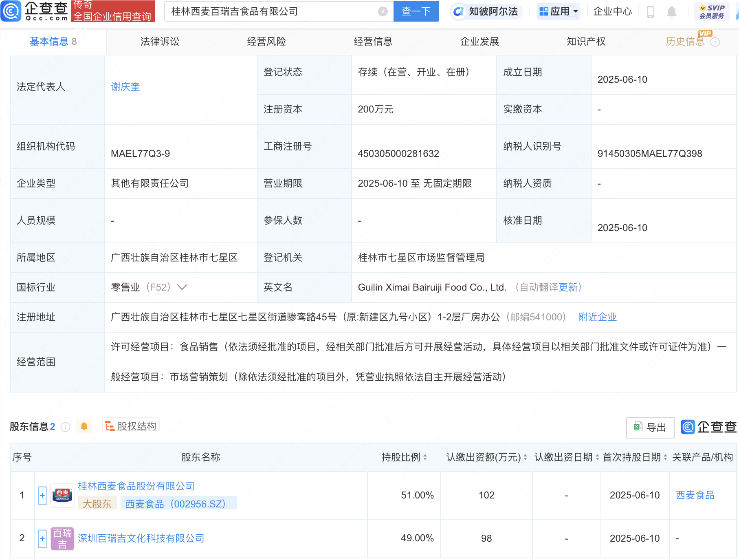The width and height of the screenshot is (739, 560).
Task: Click 桂林市七星区市场监督管理局 text
Action: tap(421, 258)
